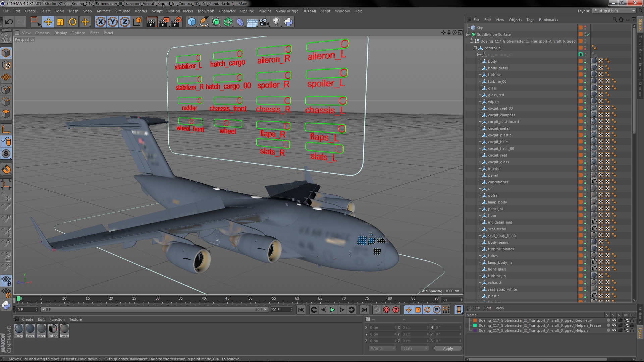
Task: Open the Character menu
Action: (x=227, y=11)
